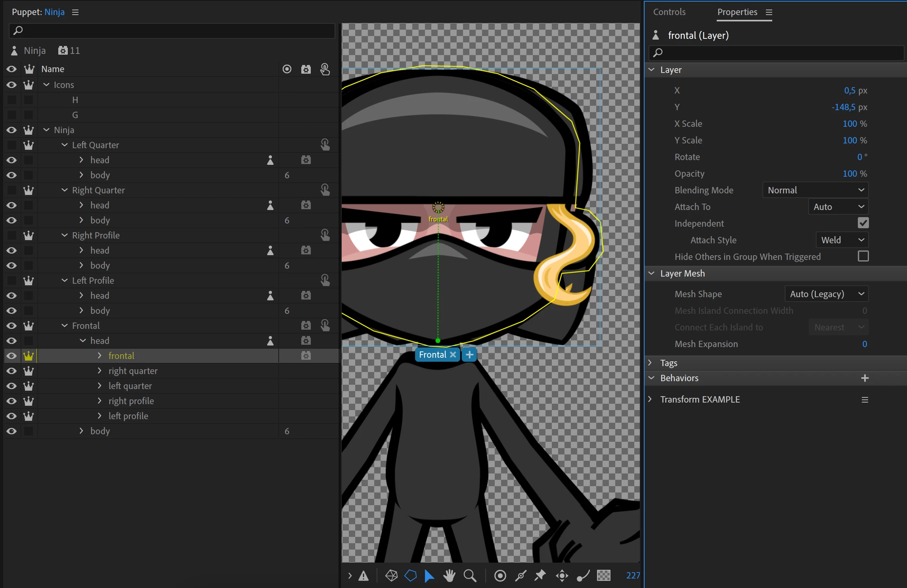Open the Mesh Shape dropdown
The height and width of the screenshot is (588, 907).
click(x=826, y=294)
